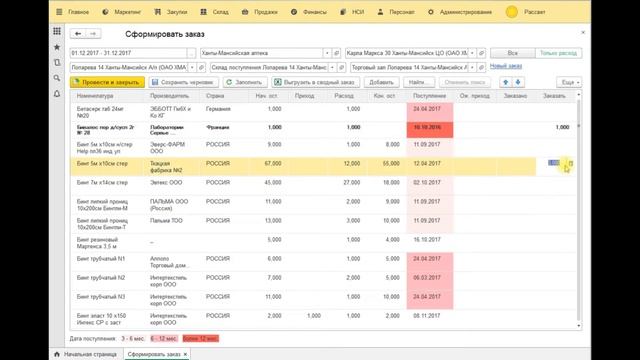Open Favorites star in the sidebar
Screen dimensions: 640x360
coord(57,47)
